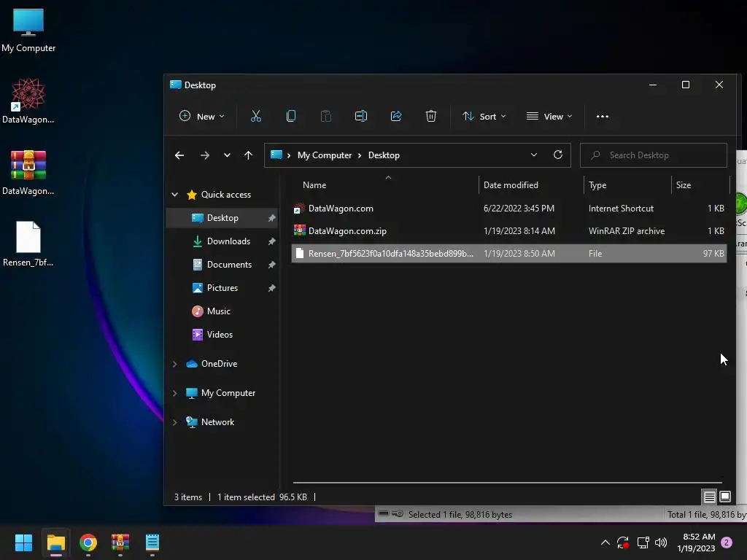The width and height of the screenshot is (747, 560).
Task: Collapse the Quick access tree
Action: tap(175, 194)
